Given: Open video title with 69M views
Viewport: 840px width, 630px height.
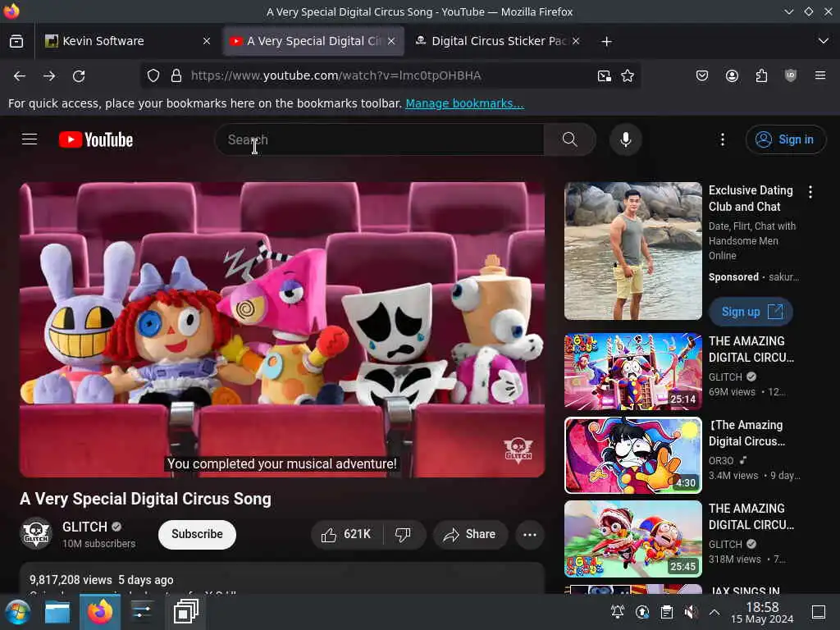Looking at the screenshot, I should (751, 349).
